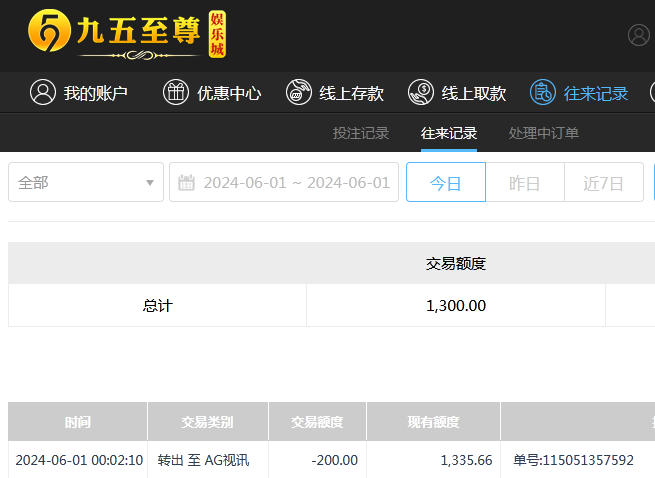Click order number 单号:115051357592
The width and height of the screenshot is (655, 478).
pyautogui.click(x=574, y=460)
